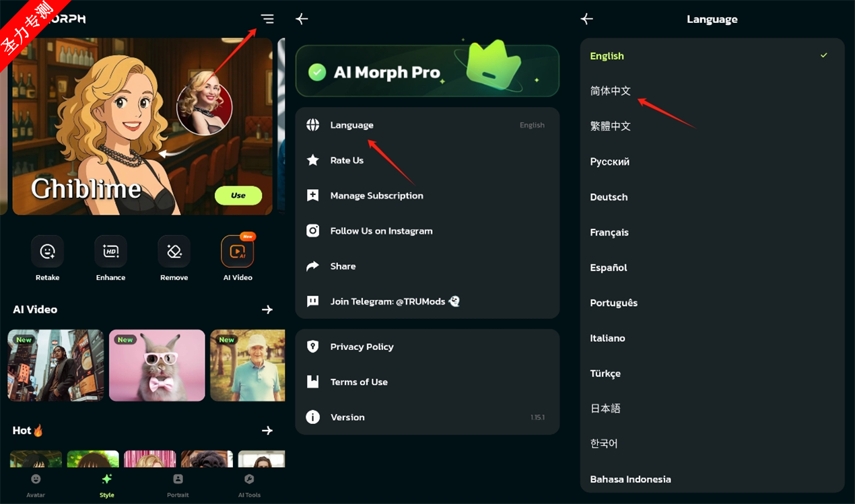Screen dimensions: 855x504
Task: Select 한국어 language option
Action: tap(712, 443)
